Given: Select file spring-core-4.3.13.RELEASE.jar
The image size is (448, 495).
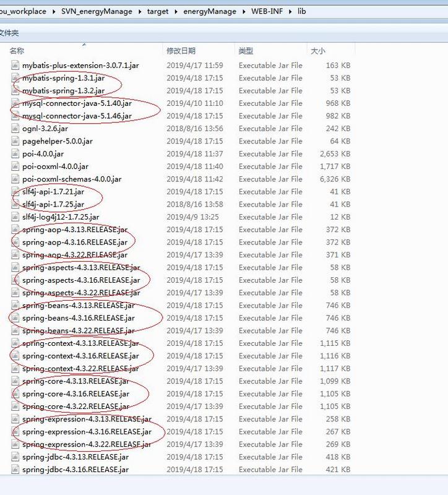Looking at the screenshot, I should pyautogui.click(x=75, y=381).
